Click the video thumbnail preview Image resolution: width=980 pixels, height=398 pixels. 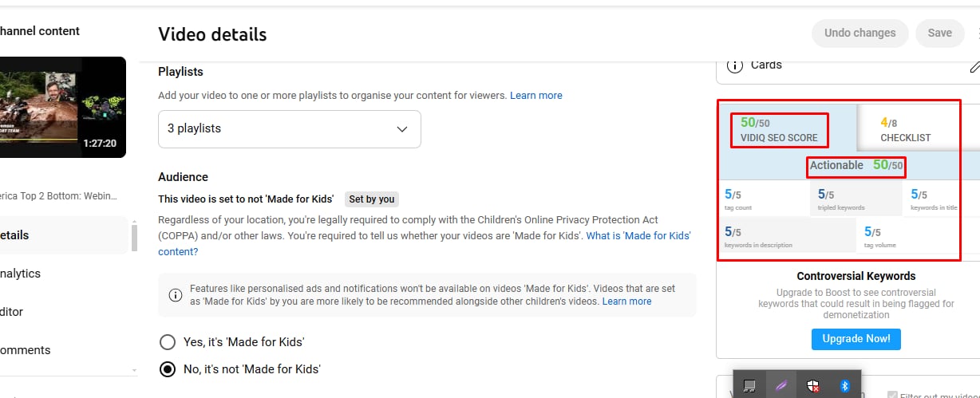[62, 107]
